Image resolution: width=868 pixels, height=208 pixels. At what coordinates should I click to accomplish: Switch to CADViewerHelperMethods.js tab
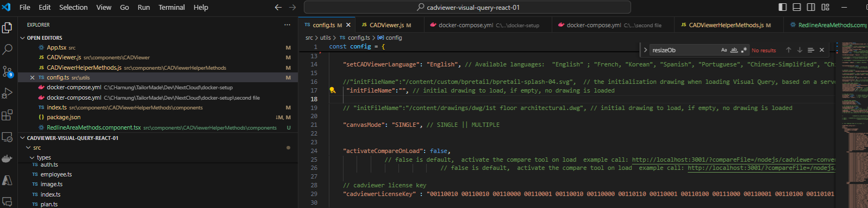[729, 25]
